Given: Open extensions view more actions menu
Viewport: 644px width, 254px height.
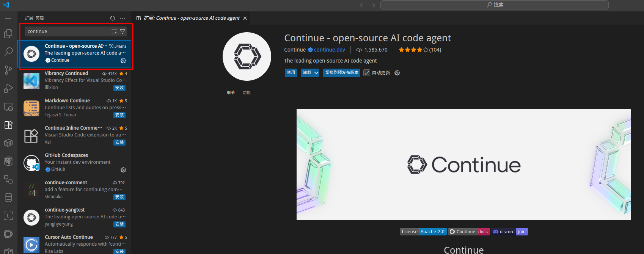Looking at the screenshot, I should tap(123, 18).
